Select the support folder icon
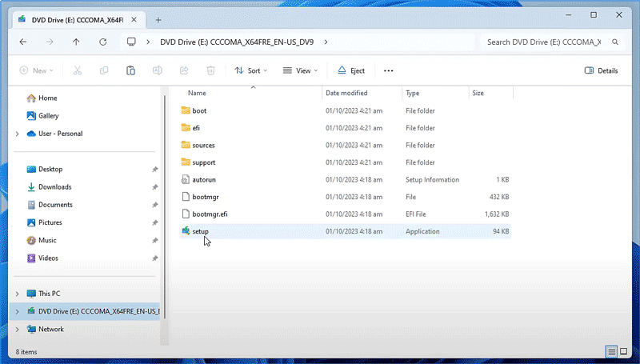Screen dimensions: 640x364 click(186, 162)
